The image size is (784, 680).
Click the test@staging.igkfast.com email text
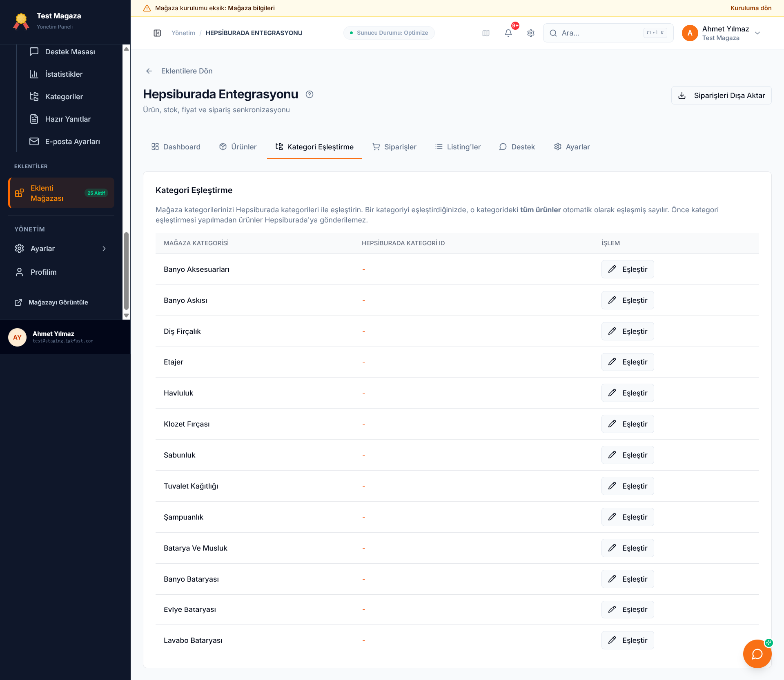[63, 341]
